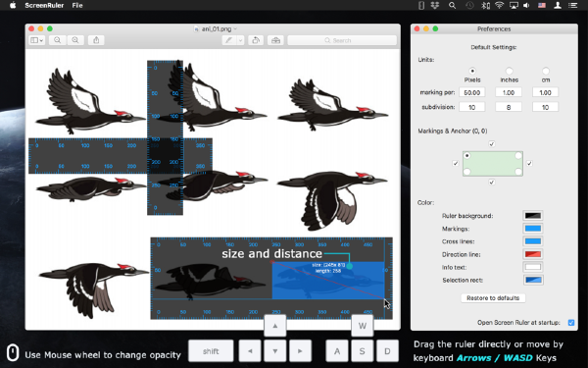Click the Pixels marking per input field
This screenshot has width=588, height=368.
tap(471, 92)
